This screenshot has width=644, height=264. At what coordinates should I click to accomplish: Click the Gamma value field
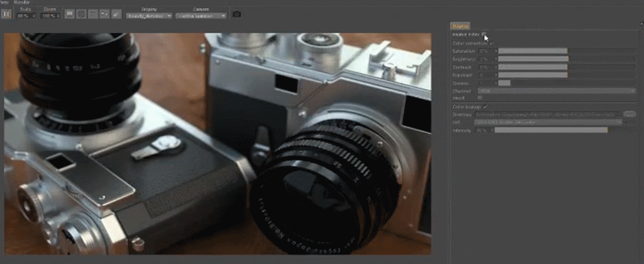(x=487, y=83)
